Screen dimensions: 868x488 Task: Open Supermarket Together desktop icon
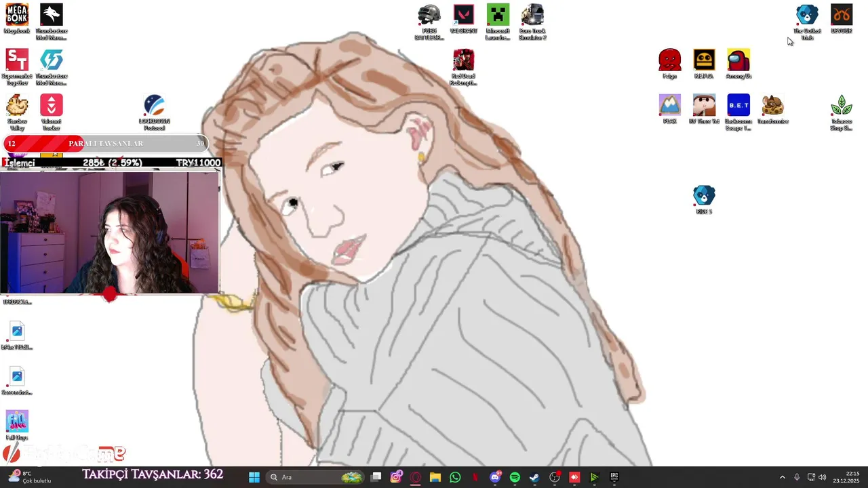pyautogui.click(x=17, y=67)
